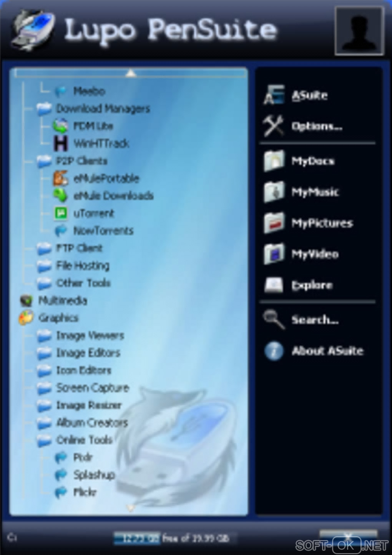392x555 pixels.
Task: Click the About ASuite label
Action: click(x=327, y=351)
